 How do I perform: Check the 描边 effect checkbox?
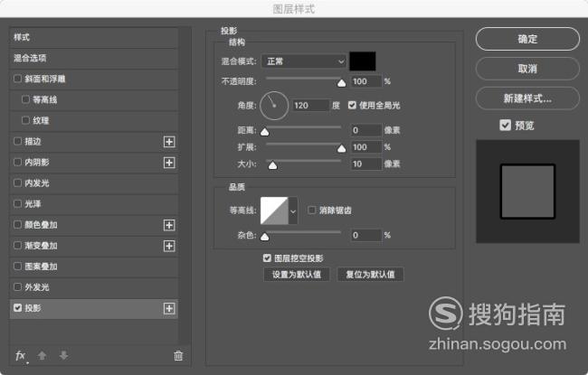tap(17, 141)
